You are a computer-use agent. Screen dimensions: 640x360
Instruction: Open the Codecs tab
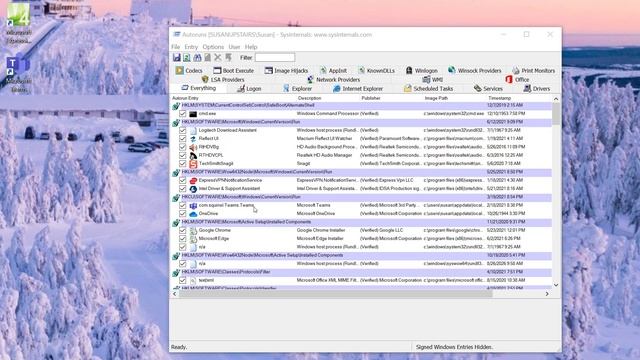(x=189, y=71)
